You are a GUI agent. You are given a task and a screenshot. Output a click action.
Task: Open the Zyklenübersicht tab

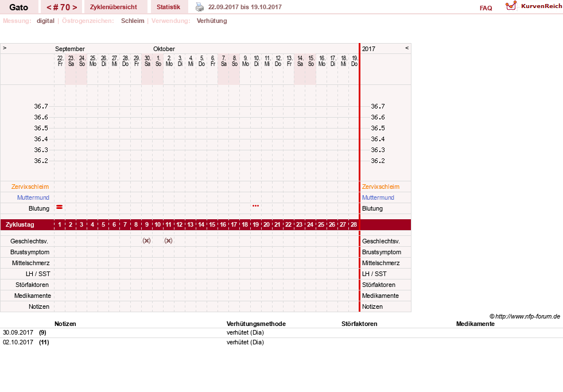click(114, 7)
